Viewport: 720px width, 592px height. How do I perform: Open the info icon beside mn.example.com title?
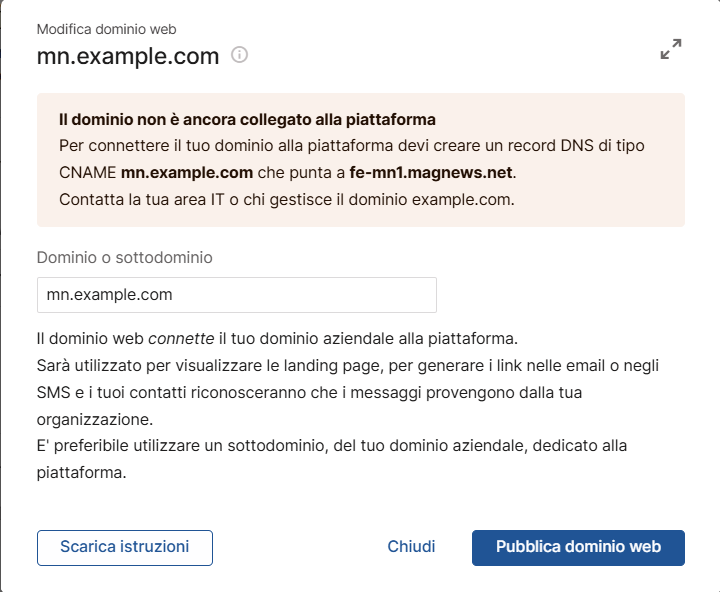(239, 55)
